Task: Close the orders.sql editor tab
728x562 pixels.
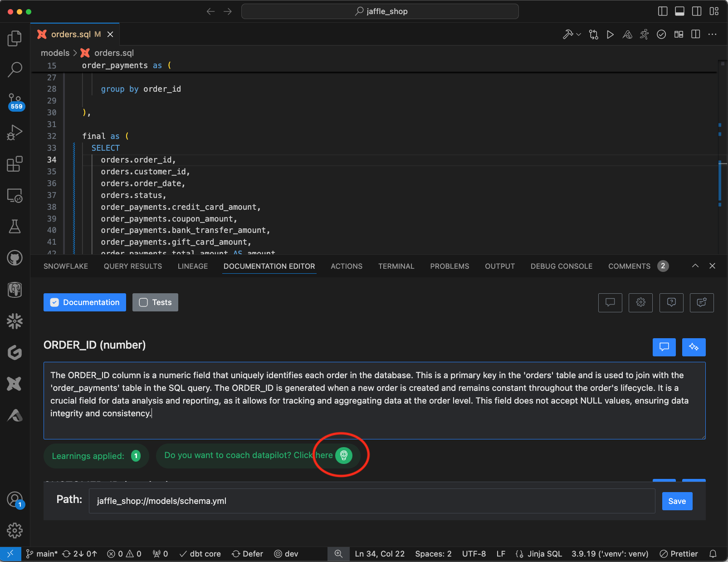Action: pyautogui.click(x=110, y=35)
